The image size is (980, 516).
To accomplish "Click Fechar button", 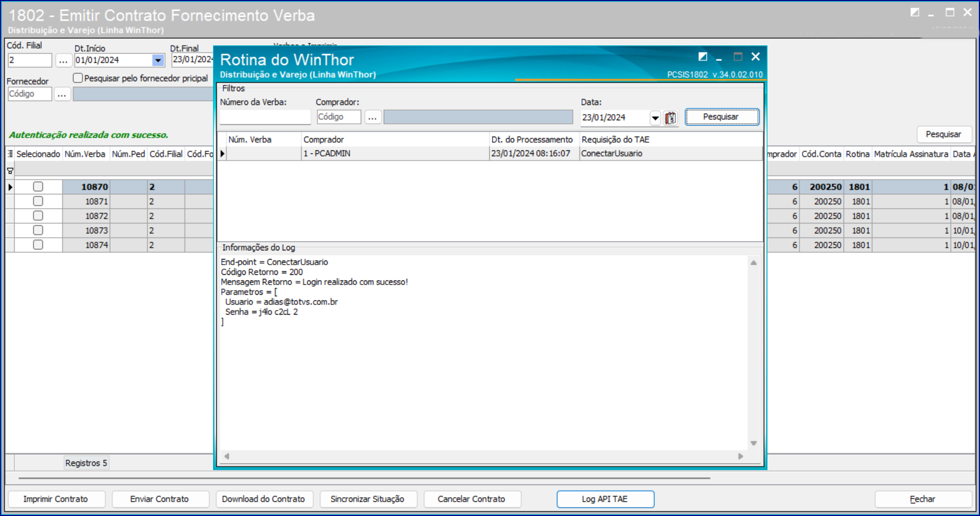I will (923, 499).
